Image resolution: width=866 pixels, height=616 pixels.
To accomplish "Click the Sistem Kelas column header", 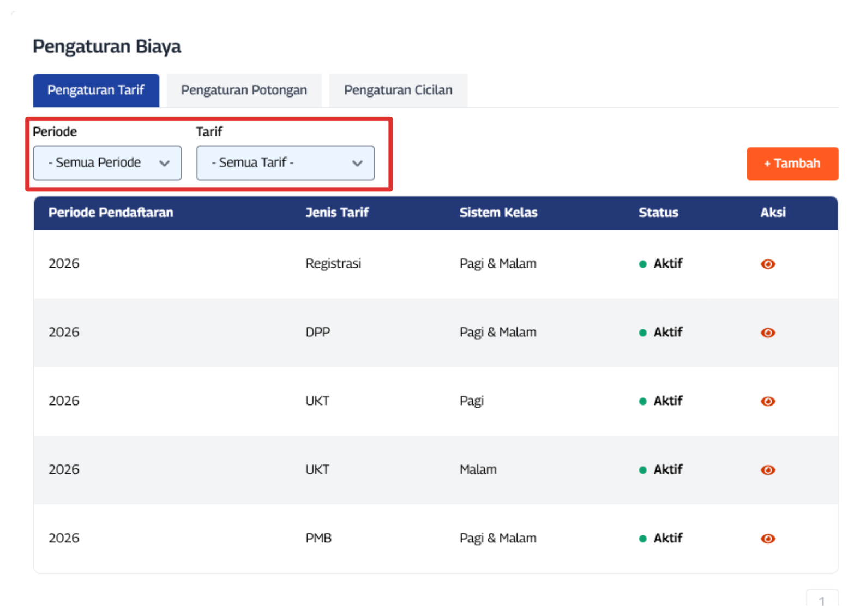I will [x=498, y=213].
